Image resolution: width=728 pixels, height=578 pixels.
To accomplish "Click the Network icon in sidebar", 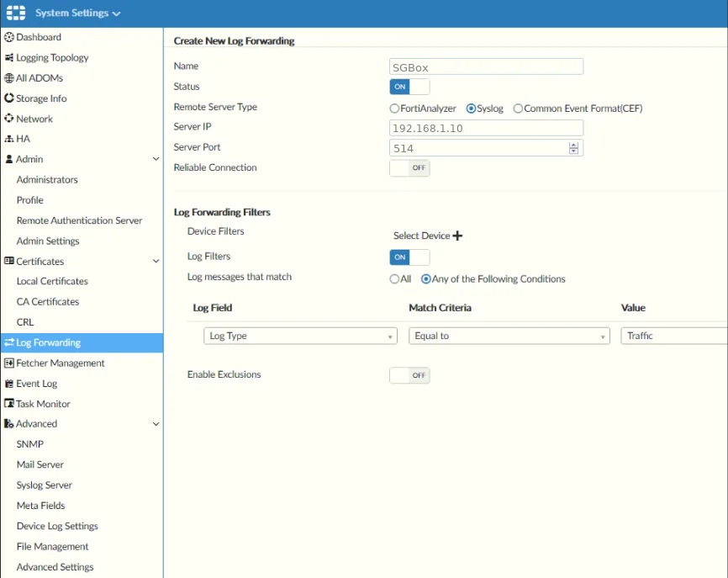I will click(x=9, y=119).
